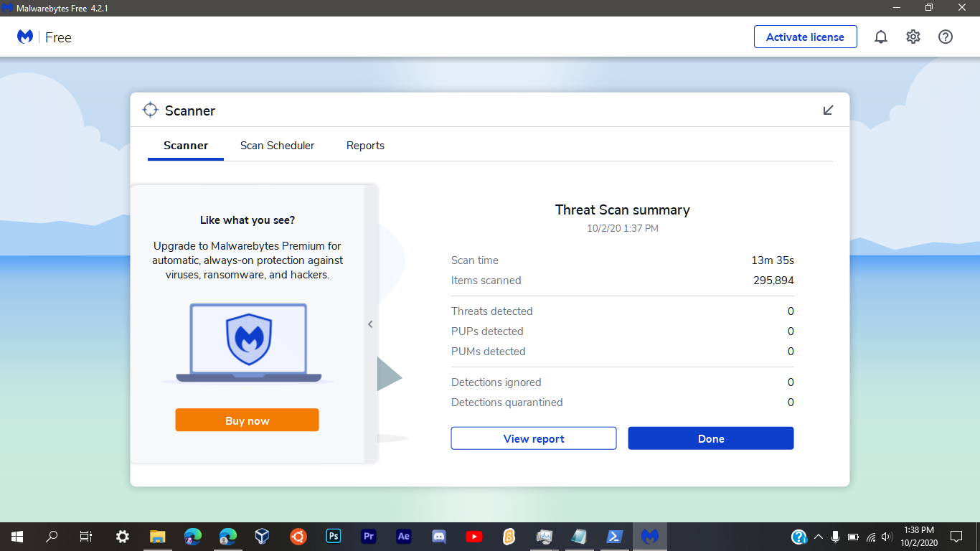980x551 pixels.
Task: Launch Premiere Pro from the taskbar
Action: click(x=369, y=537)
